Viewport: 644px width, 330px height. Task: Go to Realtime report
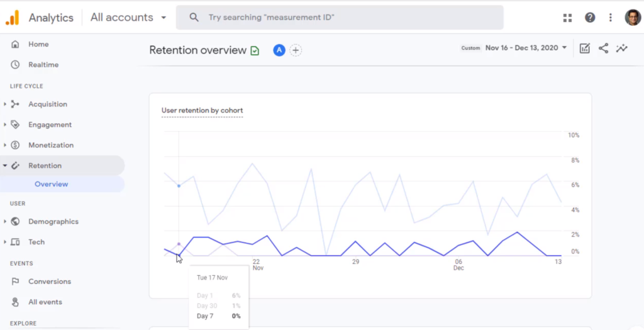pyautogui.click(x=43, y=65)
